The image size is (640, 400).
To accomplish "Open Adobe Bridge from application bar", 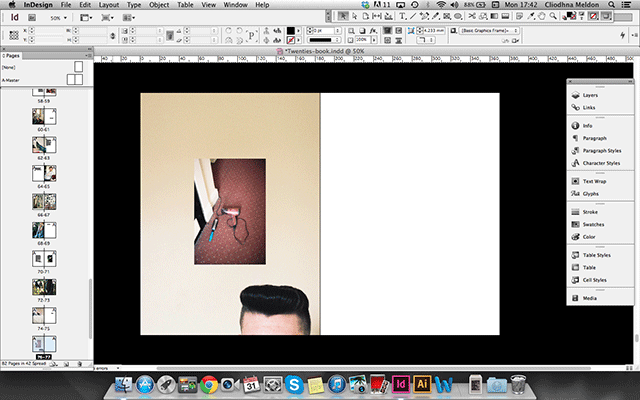I will (x=32, y=18).
